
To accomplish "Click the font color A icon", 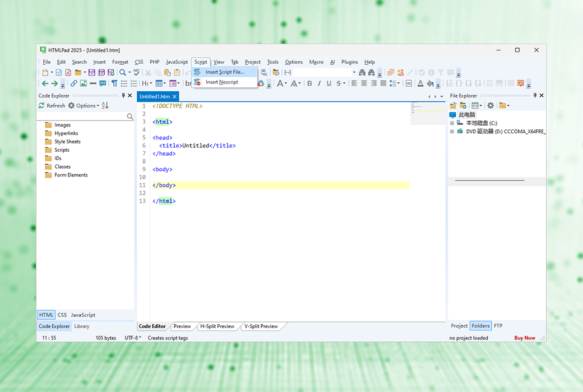I will click(420, 83).
